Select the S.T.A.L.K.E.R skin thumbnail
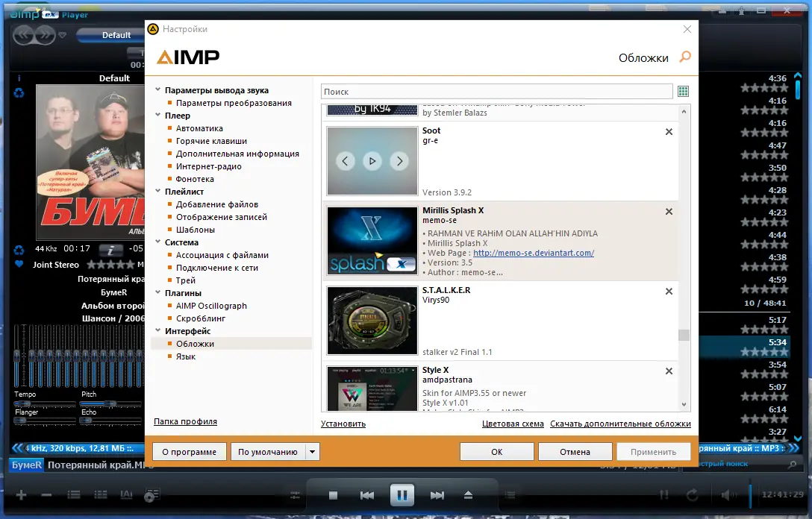The height and width of the screenshot is (519, 812). pos(372,321)
